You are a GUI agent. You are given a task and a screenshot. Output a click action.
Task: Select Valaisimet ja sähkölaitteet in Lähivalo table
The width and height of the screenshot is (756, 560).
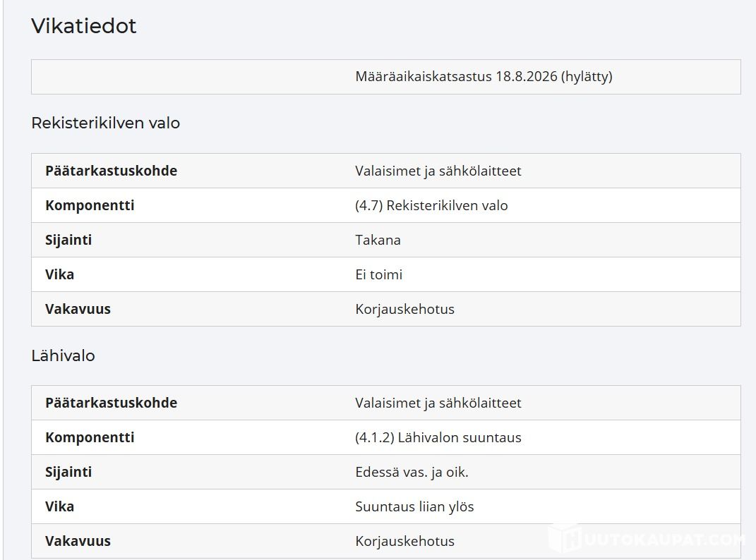[x=438, y=403]
